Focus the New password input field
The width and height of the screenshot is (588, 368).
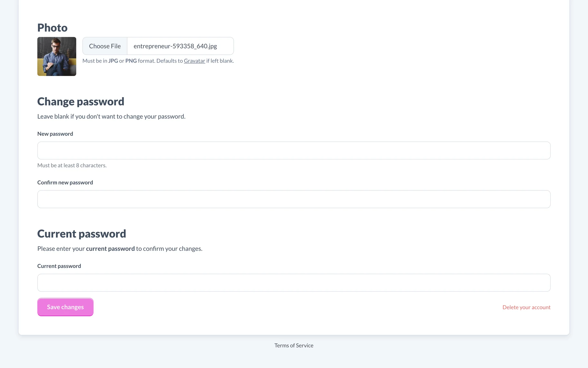pyautogui.click(x=294, y=150)
